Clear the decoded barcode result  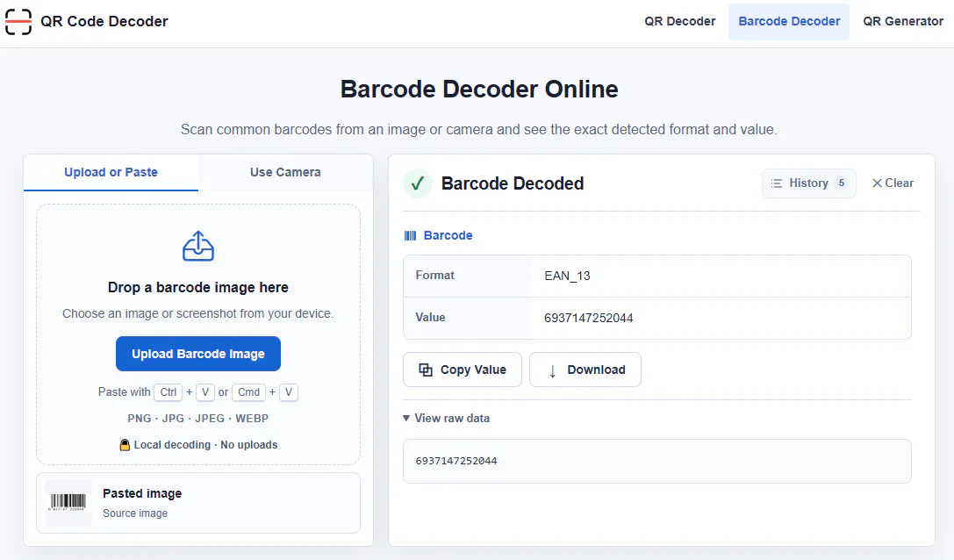(x=893, y=183)
